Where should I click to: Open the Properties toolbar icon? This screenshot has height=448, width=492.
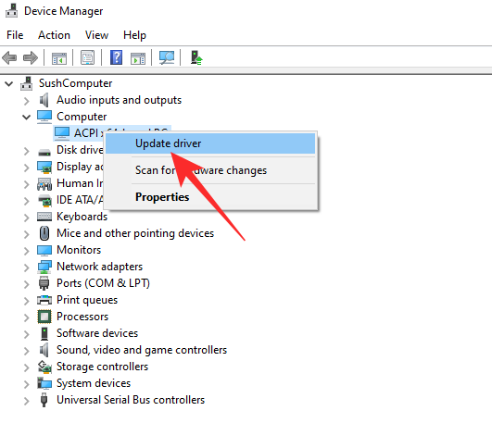coord(87,57)
